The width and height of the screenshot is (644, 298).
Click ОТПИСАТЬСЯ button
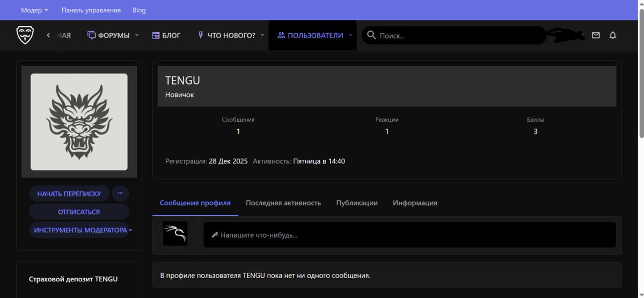pyautogui.click(x=79, y=212)
